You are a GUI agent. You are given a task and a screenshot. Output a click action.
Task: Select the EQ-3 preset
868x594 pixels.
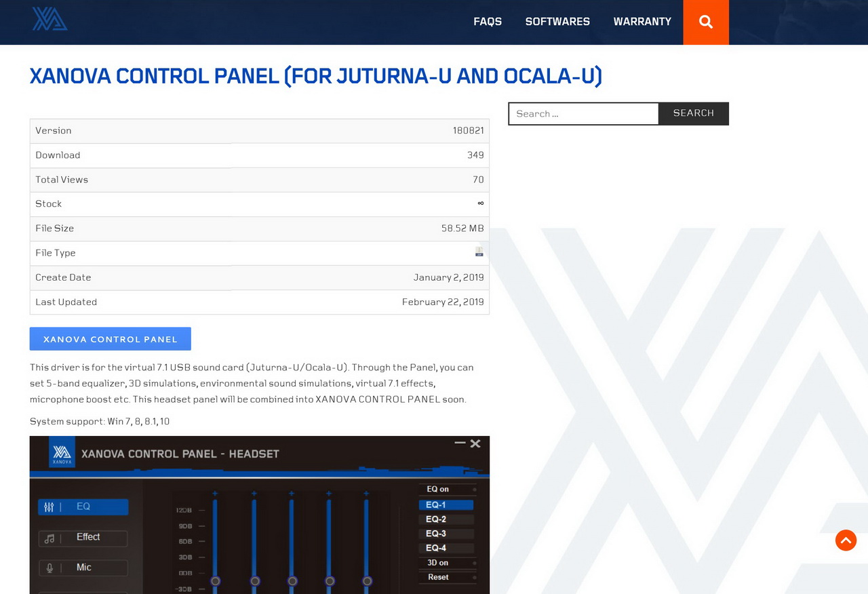(446, 534)
